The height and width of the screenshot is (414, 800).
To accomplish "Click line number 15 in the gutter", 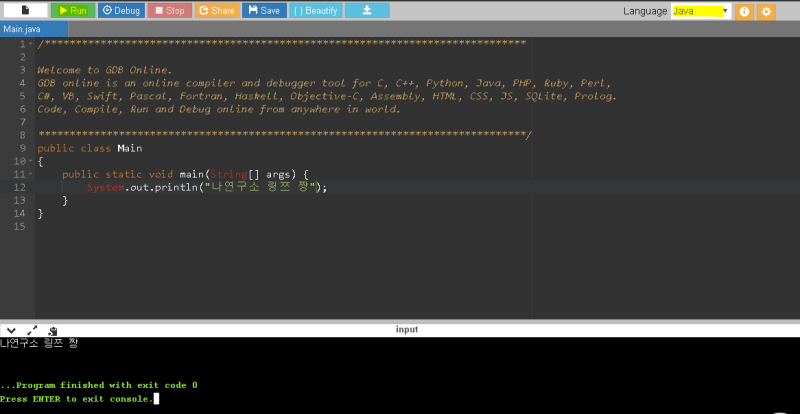I will (19, 226).
